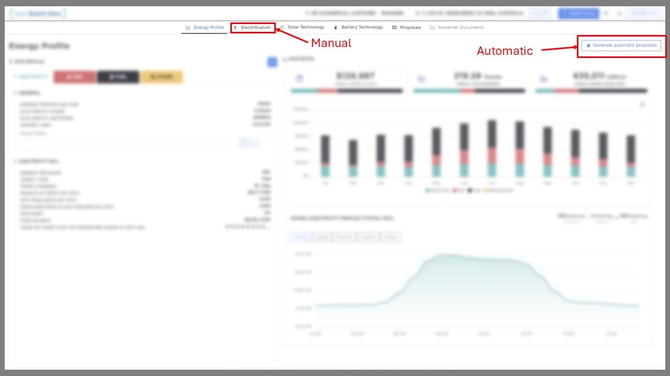This screenshot has width=670, height=376.
Task: Click the icon in the third summary card
Action: point(544,79)
